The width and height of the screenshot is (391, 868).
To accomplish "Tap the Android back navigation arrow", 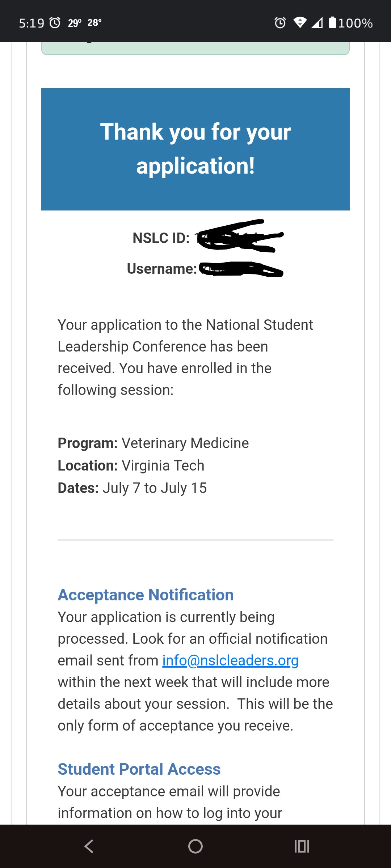I will click(89, 846).
